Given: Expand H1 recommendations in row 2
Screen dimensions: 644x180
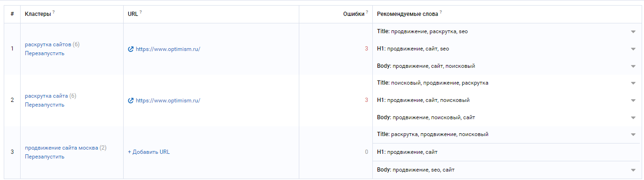Looking at the screenshot, I should (633, 101).
